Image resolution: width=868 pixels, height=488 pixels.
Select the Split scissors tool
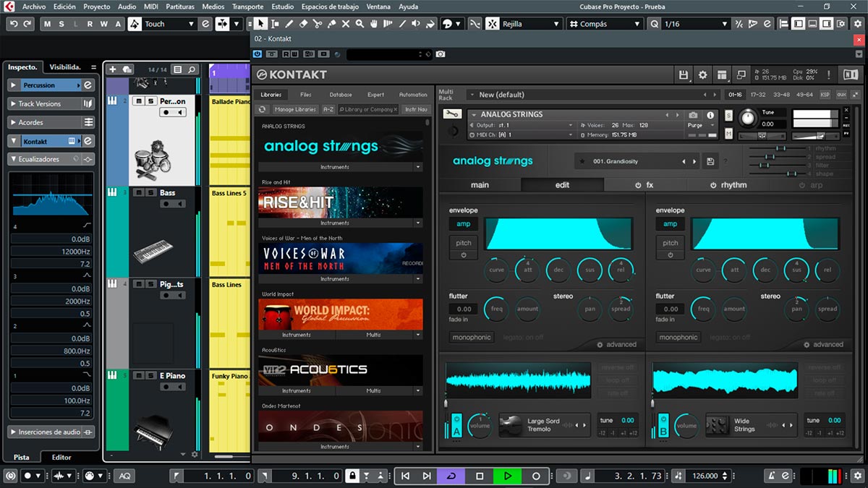point(318,24)
